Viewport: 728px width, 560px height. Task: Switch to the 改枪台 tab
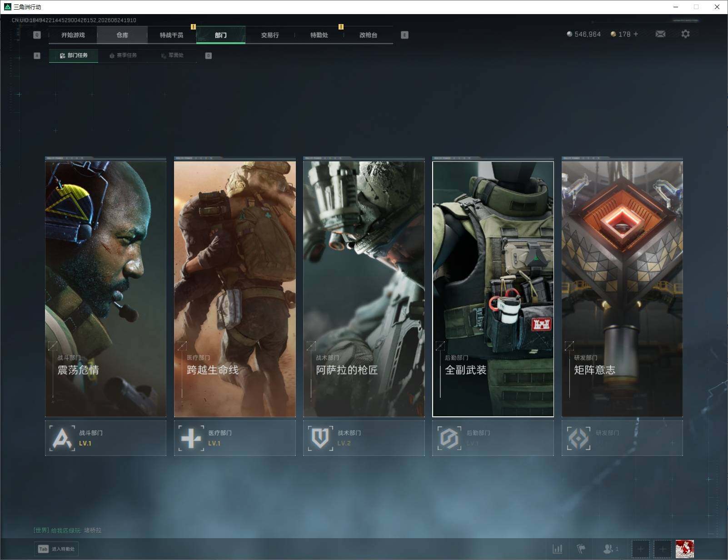(368, 35)
